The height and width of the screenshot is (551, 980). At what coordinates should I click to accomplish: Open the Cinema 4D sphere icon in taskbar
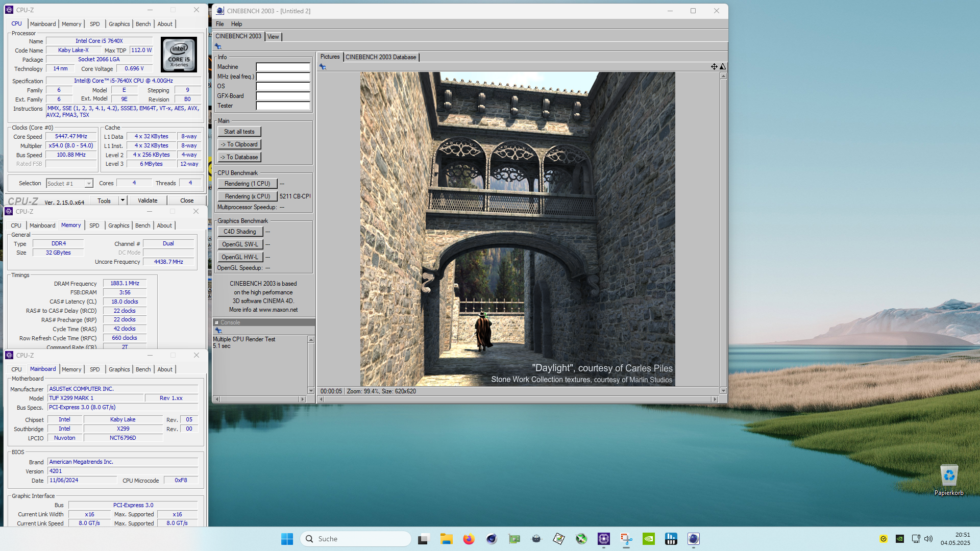coord(491,539)
